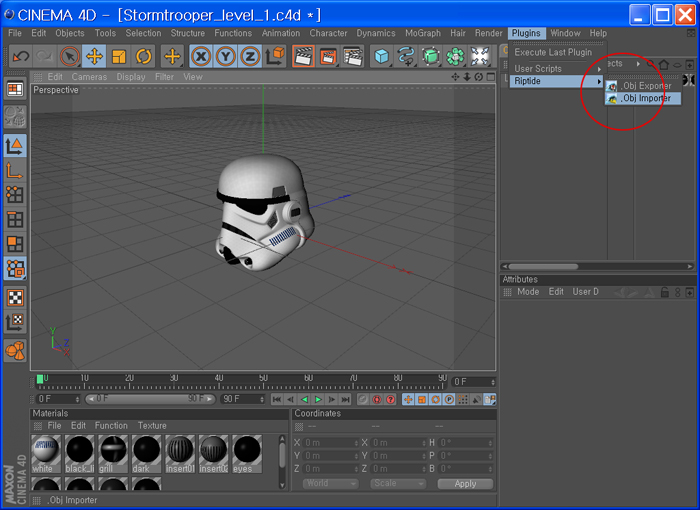Viewport: 700px width, 510px height.
Task: Open the Scale coordinate dropdown
Action: tap(398, 483)
